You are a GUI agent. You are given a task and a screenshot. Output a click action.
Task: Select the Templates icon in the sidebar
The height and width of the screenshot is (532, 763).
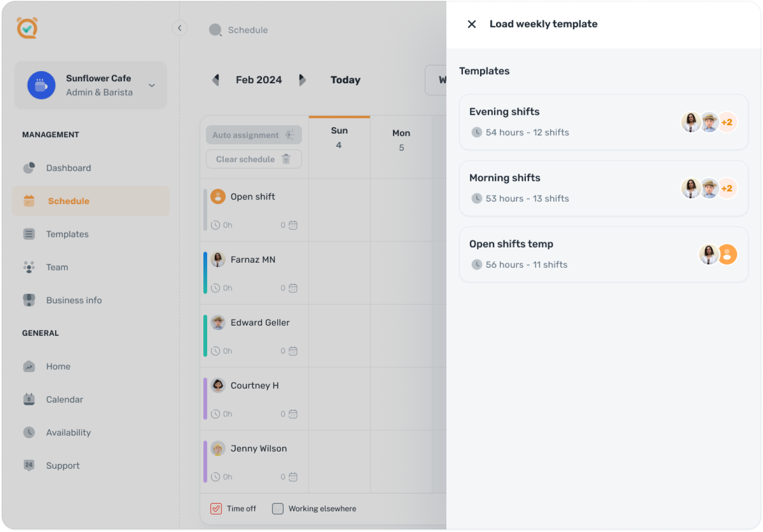pyautogui.click(x=29, y=234)
